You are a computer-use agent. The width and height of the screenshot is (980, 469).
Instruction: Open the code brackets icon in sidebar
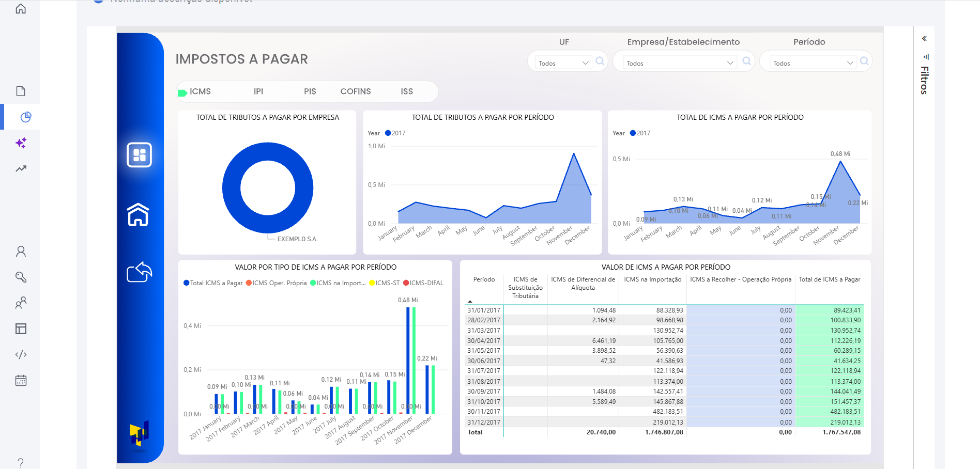pos(21,355)
